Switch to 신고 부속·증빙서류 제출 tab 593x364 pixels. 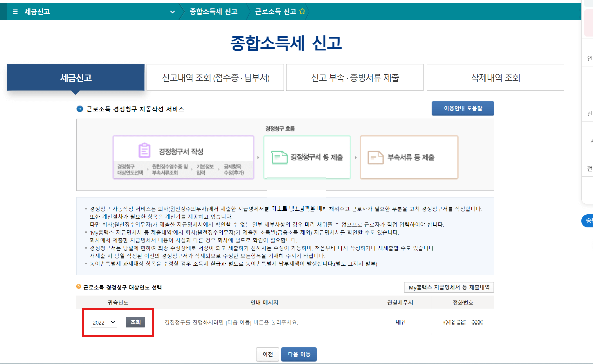coord(355,77)
